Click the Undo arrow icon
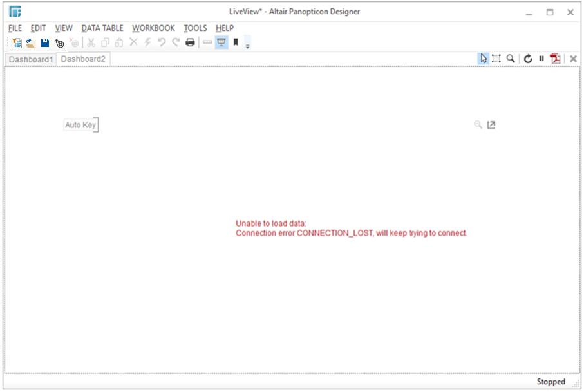Screen dimensions: 584x392 click(x=162, y=42)
